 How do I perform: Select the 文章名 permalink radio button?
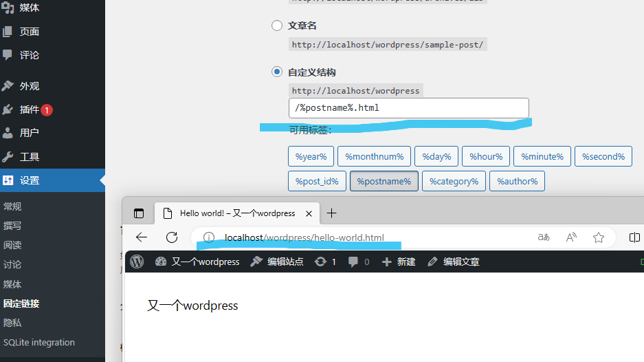tap(277, 25)
